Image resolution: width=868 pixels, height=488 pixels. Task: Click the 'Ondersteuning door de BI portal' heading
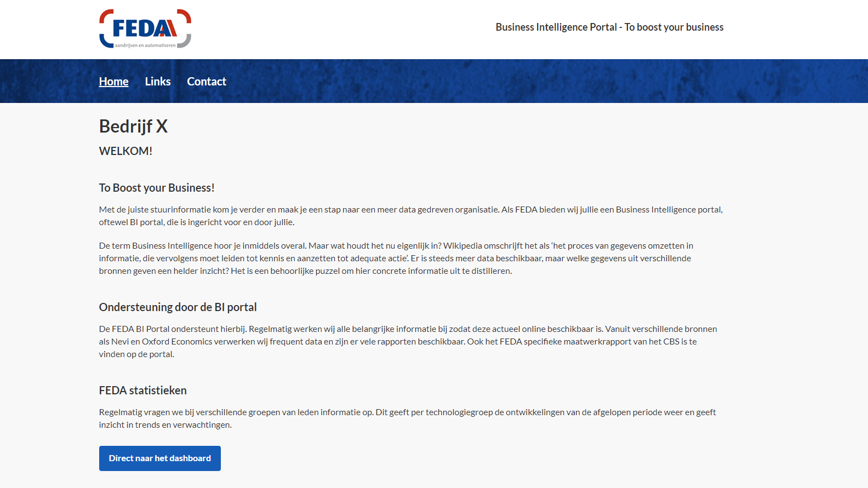[x=178, y=307]
